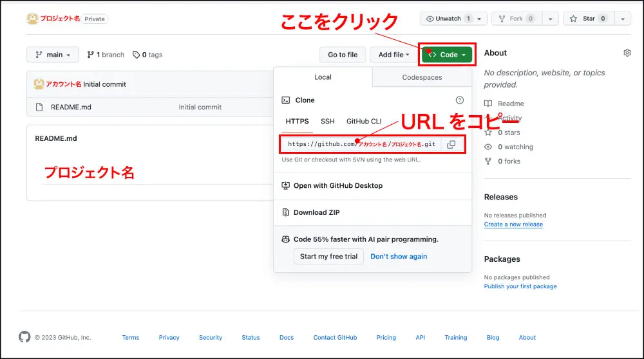
Task: Expand the Star lists dropdown arrow
Action: pos(622,19)
